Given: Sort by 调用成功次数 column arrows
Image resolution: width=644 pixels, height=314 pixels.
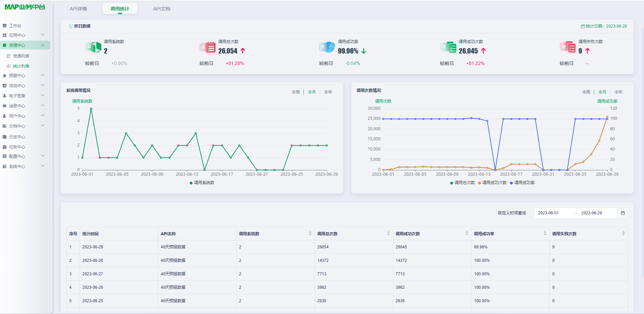Looking at the screenshot, I should [x=467, y=233].
